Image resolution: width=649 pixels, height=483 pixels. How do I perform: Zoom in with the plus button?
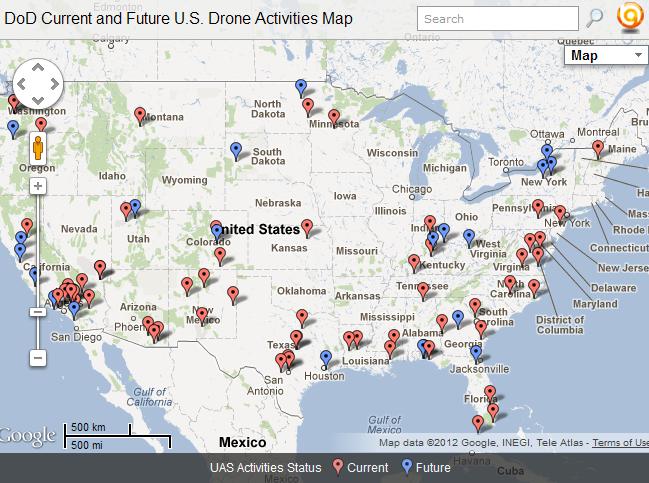(x=38, y=186)
